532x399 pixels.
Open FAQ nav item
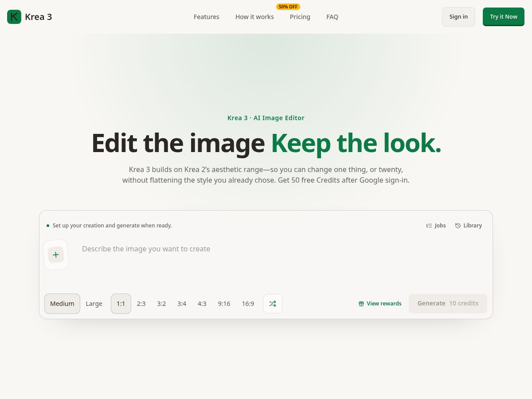coord(332,17)
